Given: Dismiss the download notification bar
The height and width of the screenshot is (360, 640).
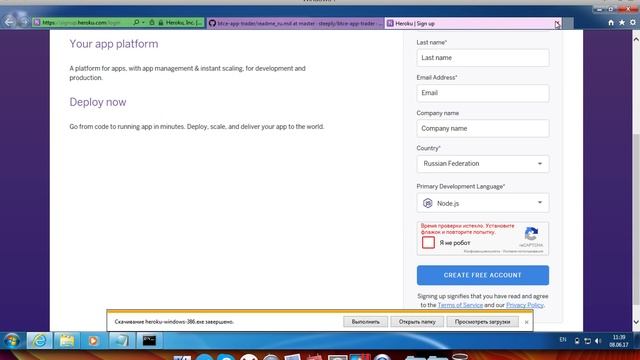Looking at the screenshot, I should (x=527, y=322).
